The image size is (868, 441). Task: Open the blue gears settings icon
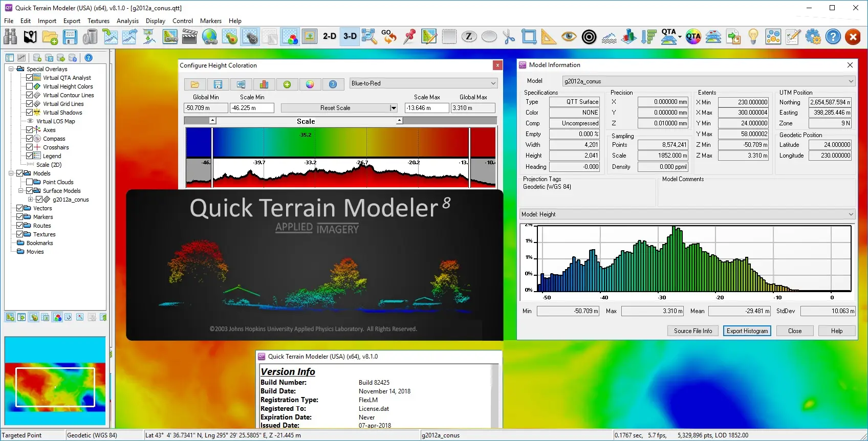[x=813, y=37]
